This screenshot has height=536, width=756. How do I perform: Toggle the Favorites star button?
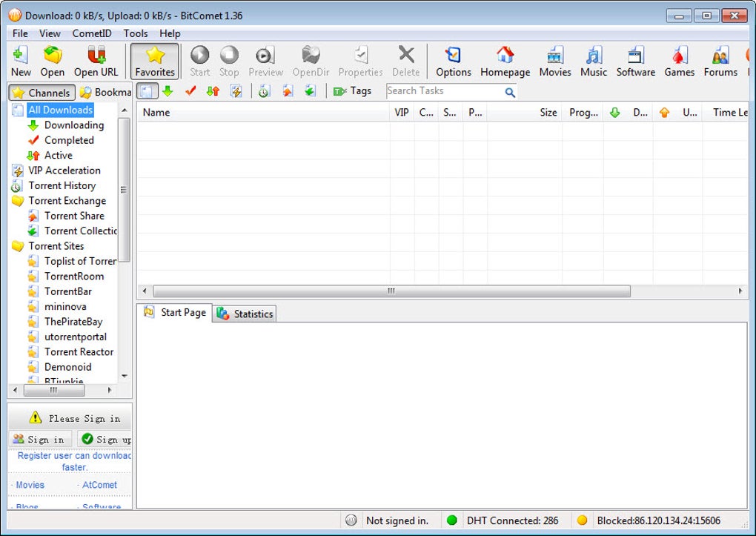pos(155,62)
